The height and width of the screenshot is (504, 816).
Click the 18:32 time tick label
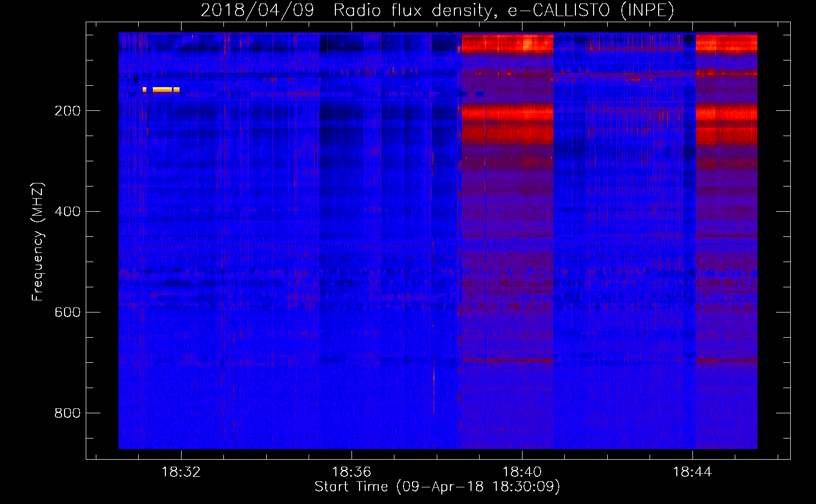pyautogui.click(x=181, y=472)
